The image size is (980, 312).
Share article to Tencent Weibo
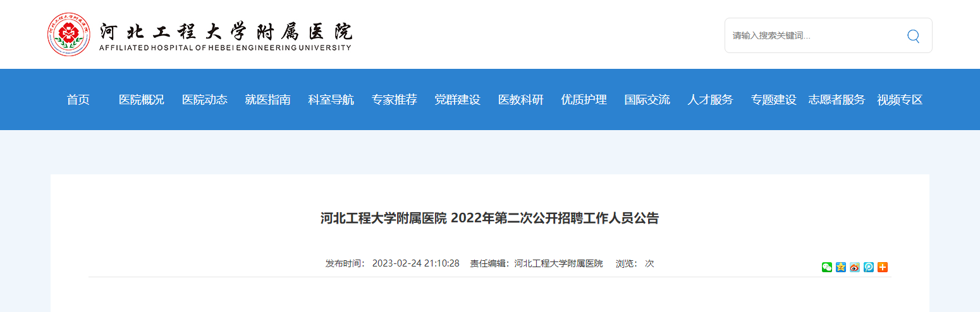[869, 267]
